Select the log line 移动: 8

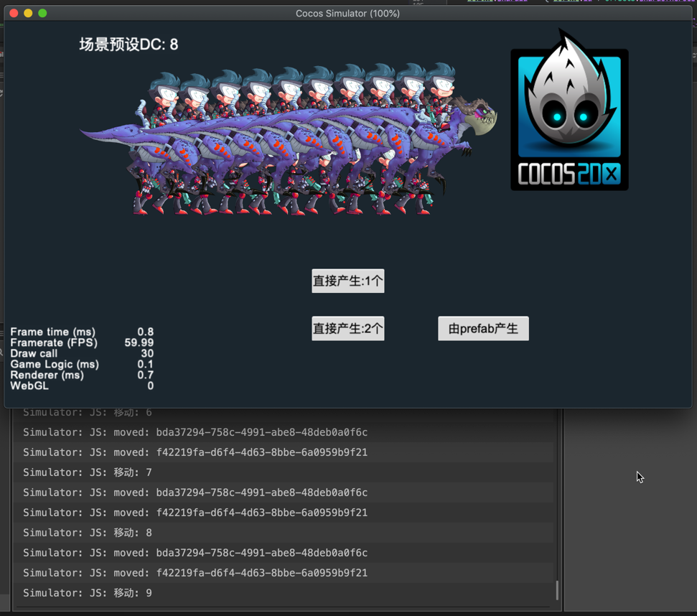coord(283,533)
